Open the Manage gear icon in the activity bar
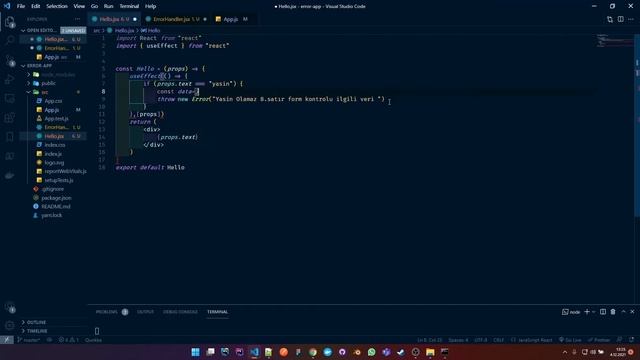Viewport: 640px width, 360px height. click(x=9, y=325)
